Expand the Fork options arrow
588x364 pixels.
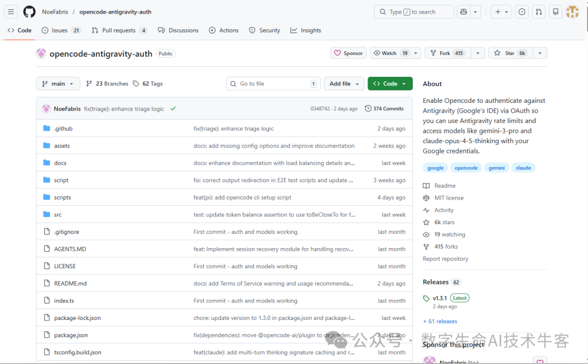pyautogui.click(x=478, y=53)
